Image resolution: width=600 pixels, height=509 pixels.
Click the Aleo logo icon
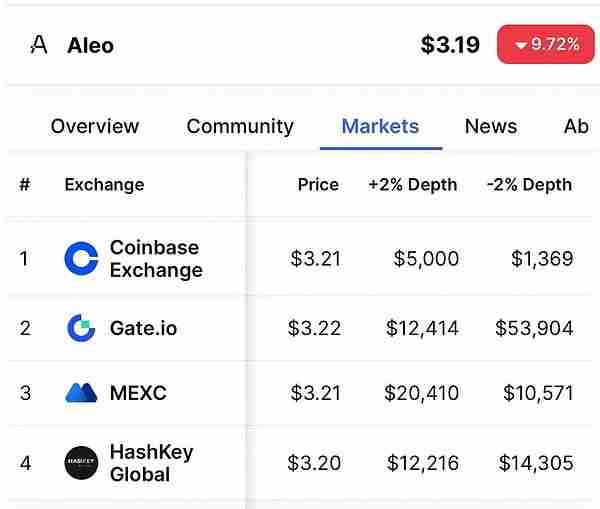[x=39, y=45]
